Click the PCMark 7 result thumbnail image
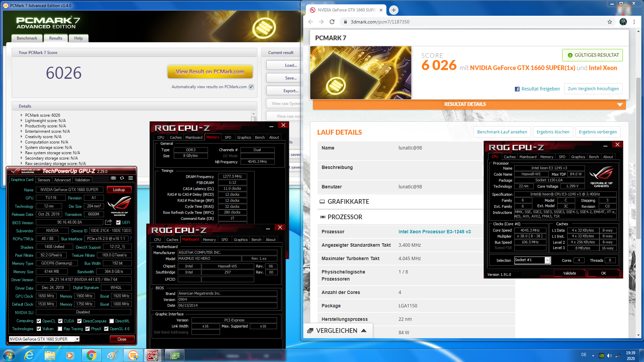This screenshot has width=644, height=362. click(x=361, y=73)
